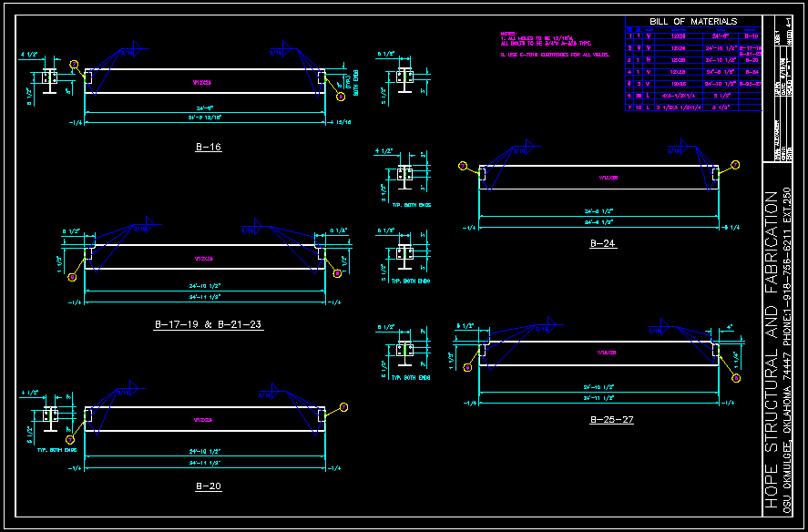Select the magenta notes text block
This screenshot has height=532, width=808.
coord(555,45)
